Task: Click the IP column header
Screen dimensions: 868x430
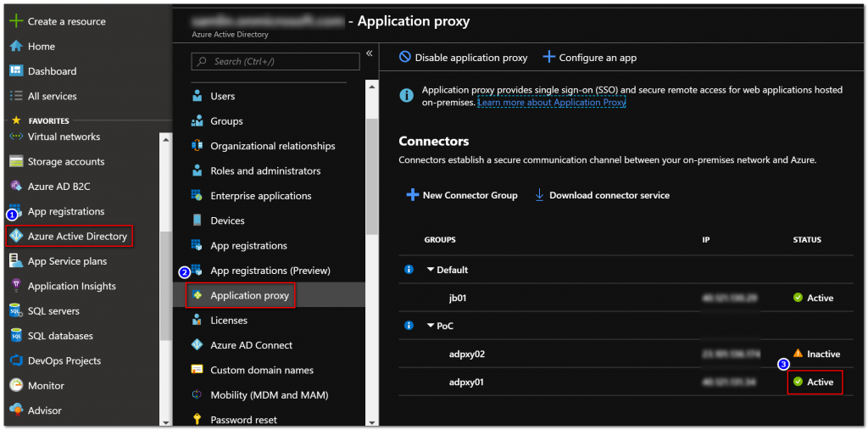Action: pyautogui.click(x=706, y=240)
